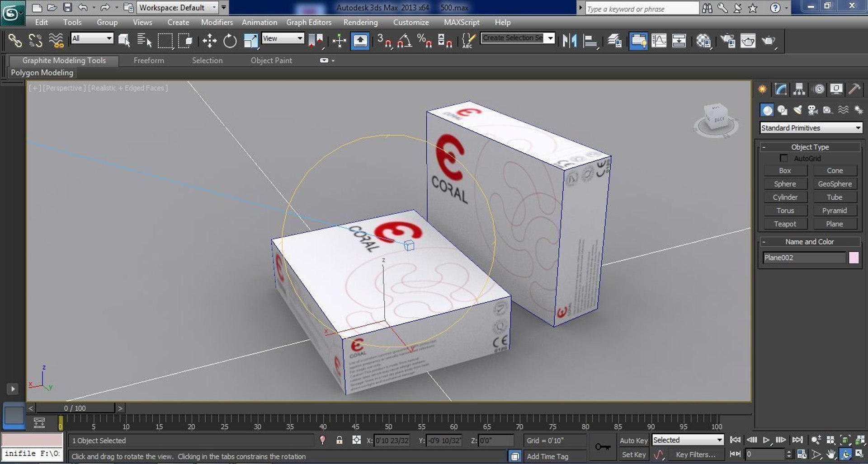
Task: Click the Mirror tool icon
Action: [x=570, y=41]
